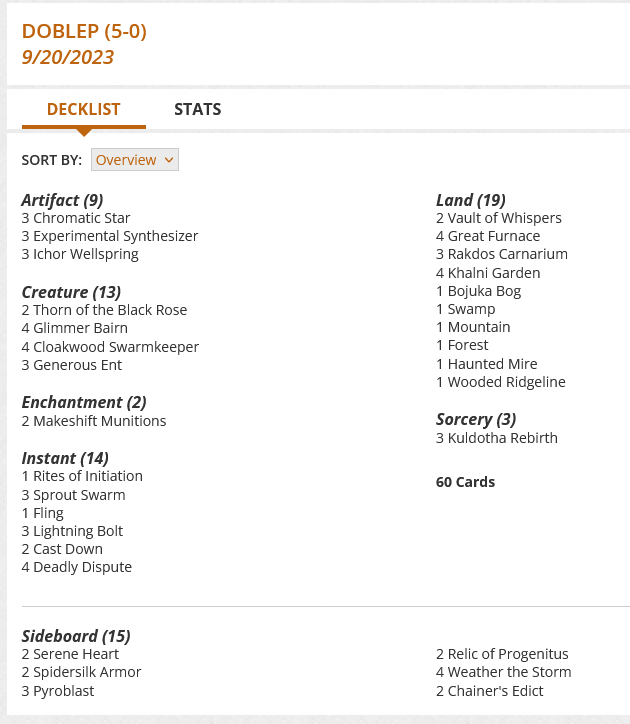Open the Lightning Bolt card link
The width and height of the screenshot is (630, 724).
point(78,531)
